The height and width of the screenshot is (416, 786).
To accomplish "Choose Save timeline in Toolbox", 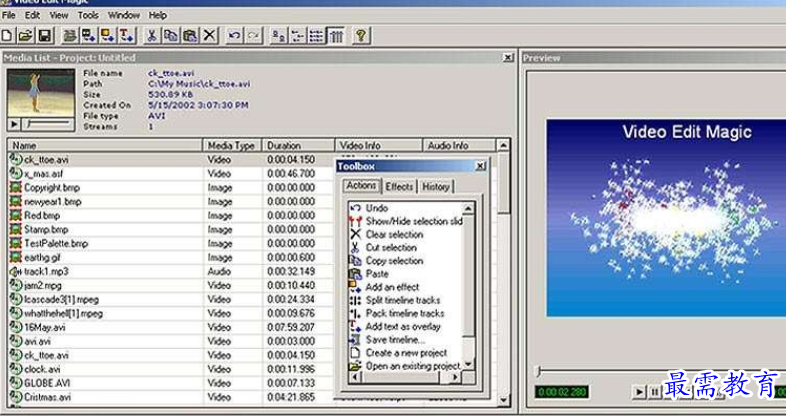I will click(387, 339).
